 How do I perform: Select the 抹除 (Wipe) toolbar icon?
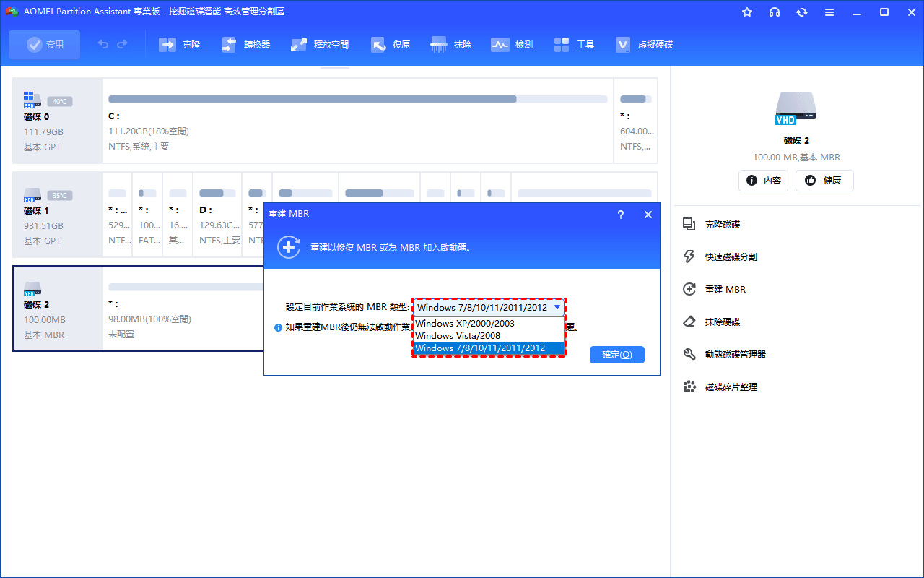click(x=439, y=45)
